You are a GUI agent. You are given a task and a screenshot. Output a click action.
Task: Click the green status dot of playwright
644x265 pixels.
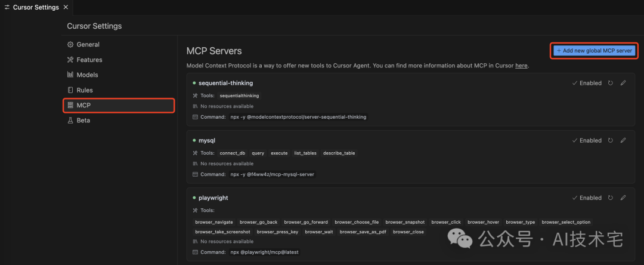point(194,198)
